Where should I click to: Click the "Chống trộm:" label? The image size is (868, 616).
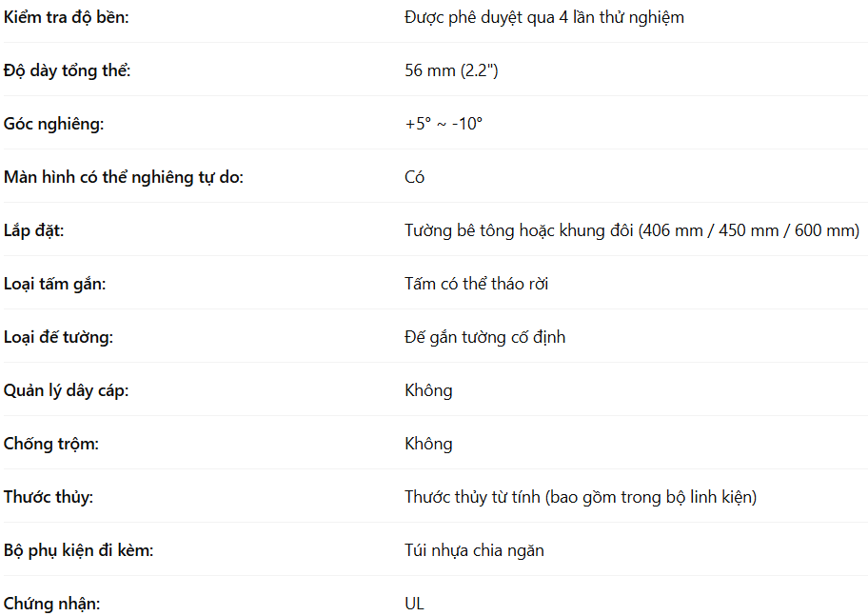pyautogui.click(x=51, y=444)
